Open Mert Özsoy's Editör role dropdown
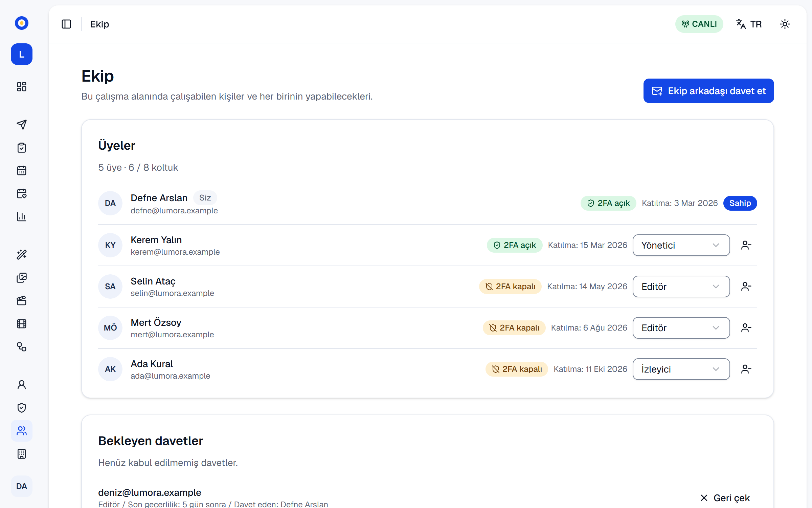812x508 pixels. 681,328
